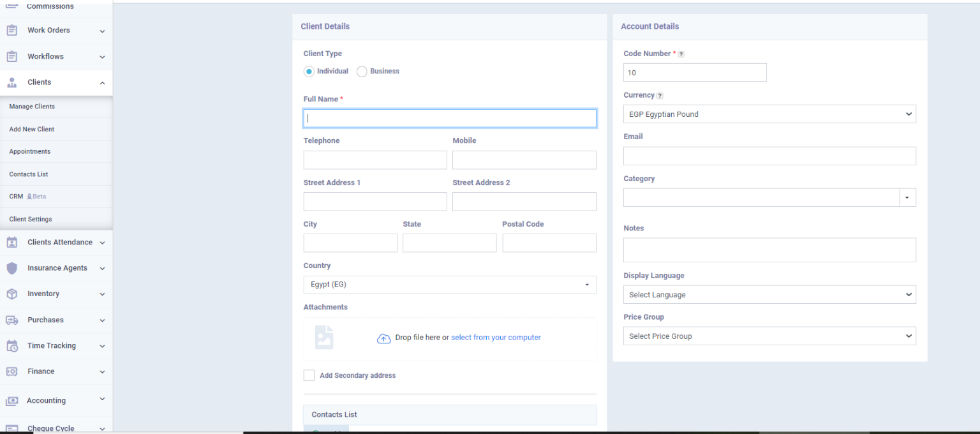Open the Work Orders sidebar icon
980x434 pixels.
click(x=11, y=30)
